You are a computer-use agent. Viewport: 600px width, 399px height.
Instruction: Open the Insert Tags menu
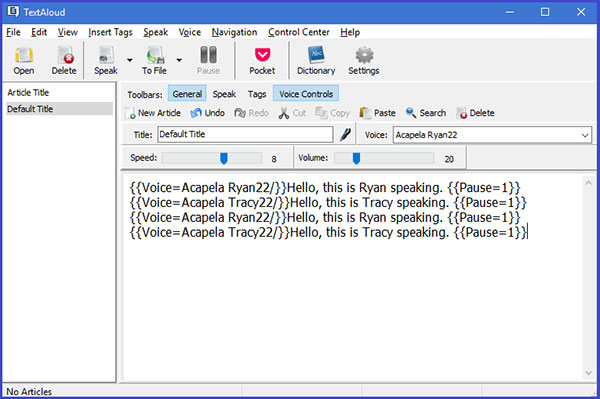110,32
